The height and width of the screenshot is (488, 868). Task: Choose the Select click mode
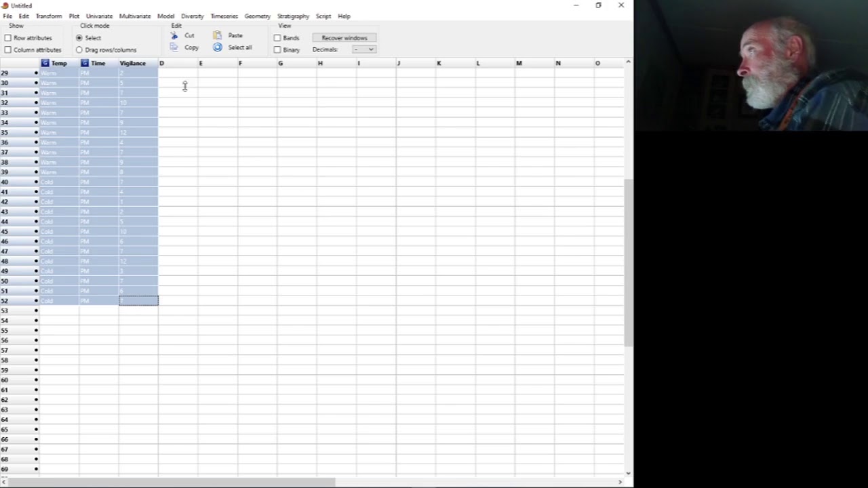coord(79,38)
